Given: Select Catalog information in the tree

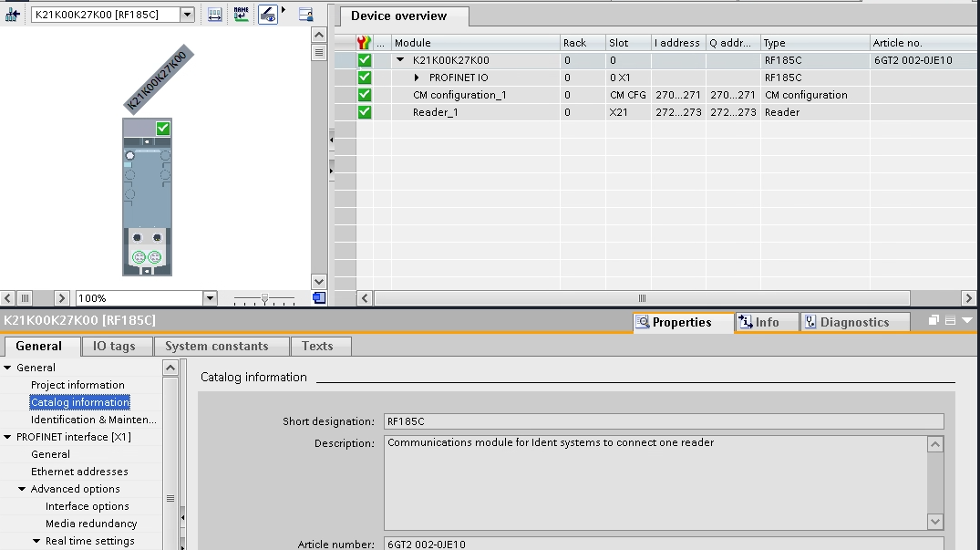Looking at the screenshot, I should coord(80,402).
